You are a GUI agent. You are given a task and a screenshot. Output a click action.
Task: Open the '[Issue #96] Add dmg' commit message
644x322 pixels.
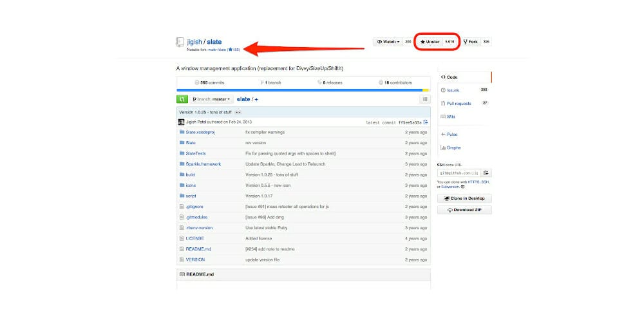(x=265, y=217)
